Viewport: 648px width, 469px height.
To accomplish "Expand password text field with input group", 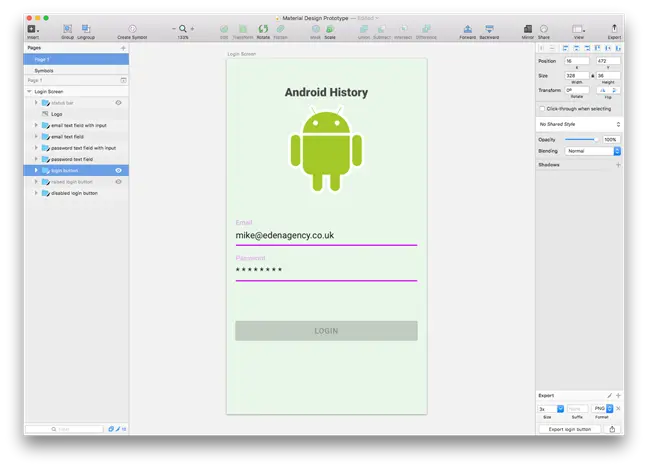I will pos(36,148).
